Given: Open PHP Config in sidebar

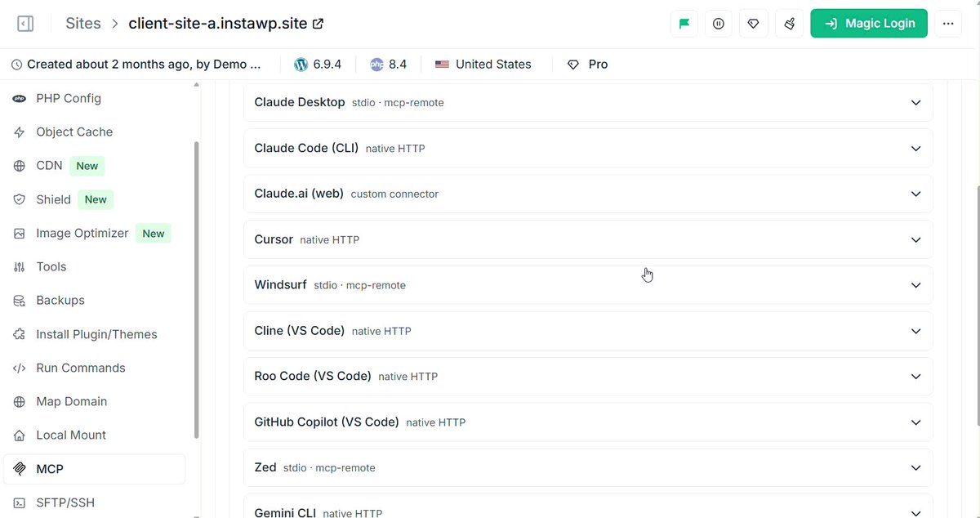Looking at the screenshot, I should [x=69, y=98].
